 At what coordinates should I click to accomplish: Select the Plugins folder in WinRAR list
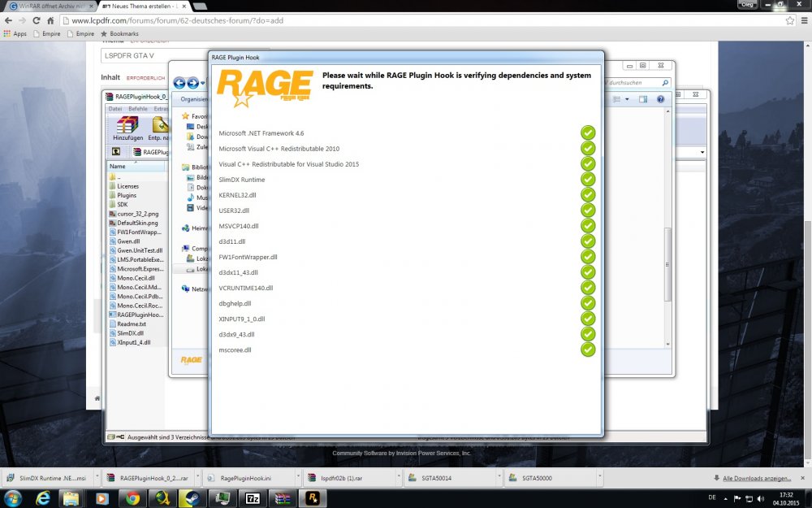(127, 195)
